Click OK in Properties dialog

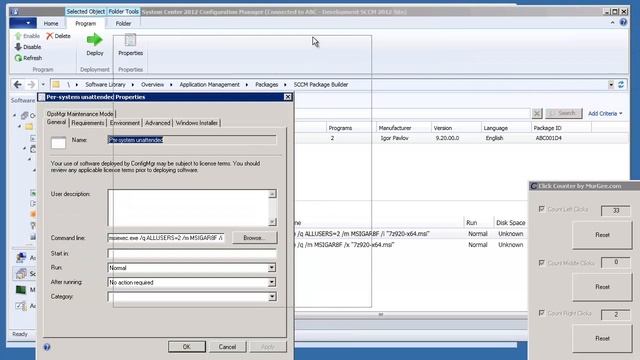187,347
